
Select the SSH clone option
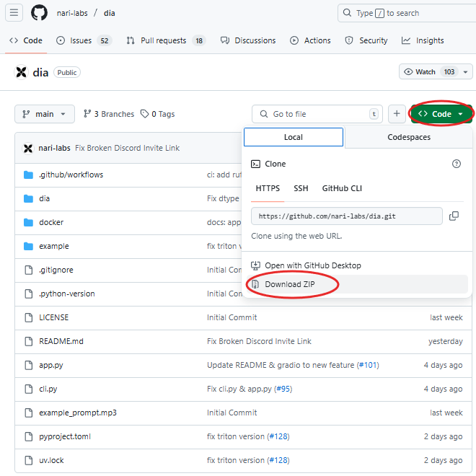pyautogui.click(x=301, y=188)
